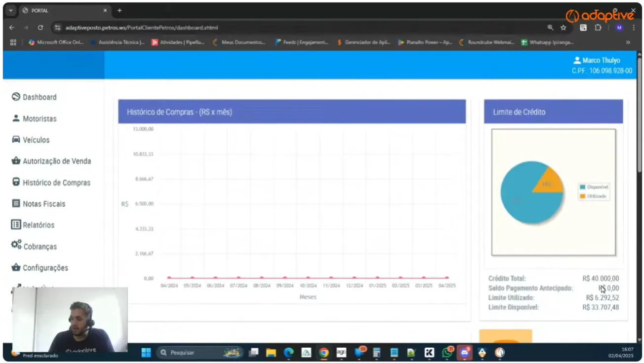Image resolution: width=644 pixels, height=363 pixels.
Task: Toggle Utilizado legend swatch in pie chart
Action: pyautogui.click(x=582, y=196)
